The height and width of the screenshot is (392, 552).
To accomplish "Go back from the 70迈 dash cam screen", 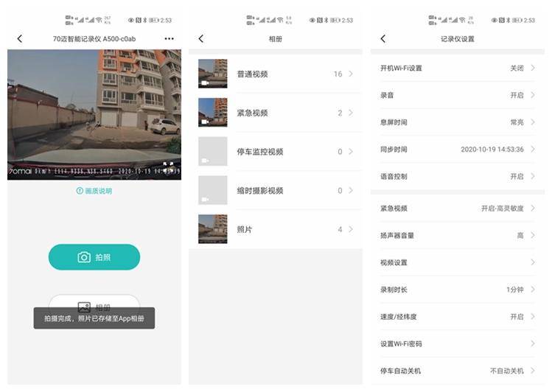I will [20, 39].
